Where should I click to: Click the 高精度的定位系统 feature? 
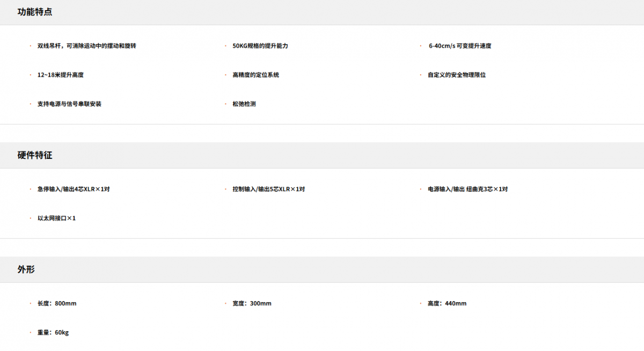click(255, 75)
